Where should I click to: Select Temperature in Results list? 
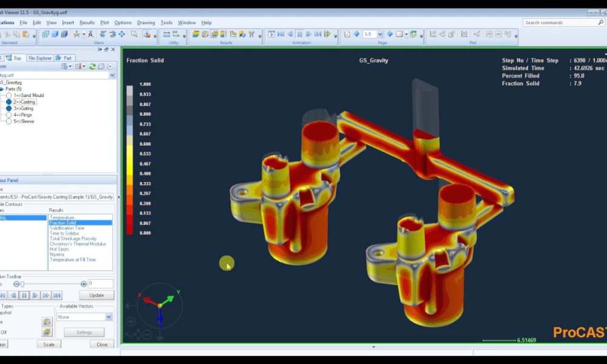click(x=62, y=217)
